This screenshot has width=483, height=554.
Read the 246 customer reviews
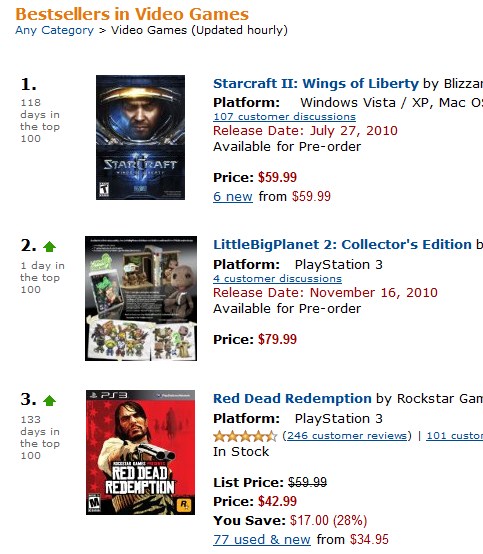pos(347,436)
